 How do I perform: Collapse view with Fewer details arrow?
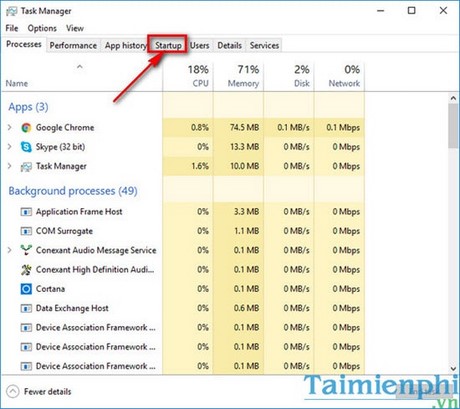click(13, 392)
